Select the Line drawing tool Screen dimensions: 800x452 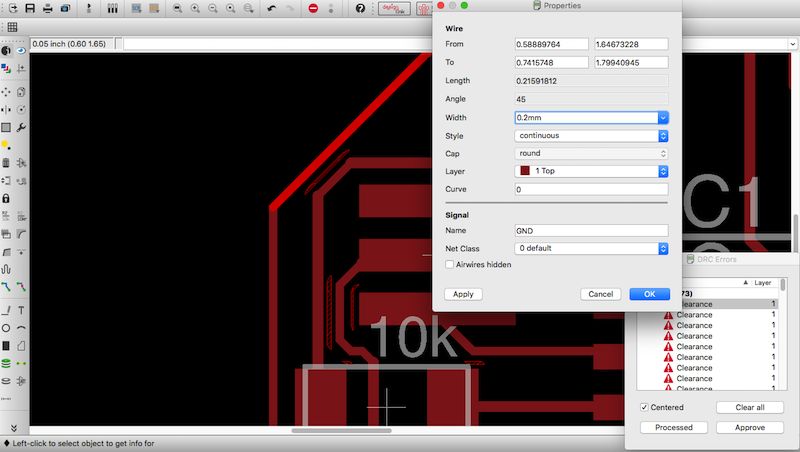click(6, 310)
